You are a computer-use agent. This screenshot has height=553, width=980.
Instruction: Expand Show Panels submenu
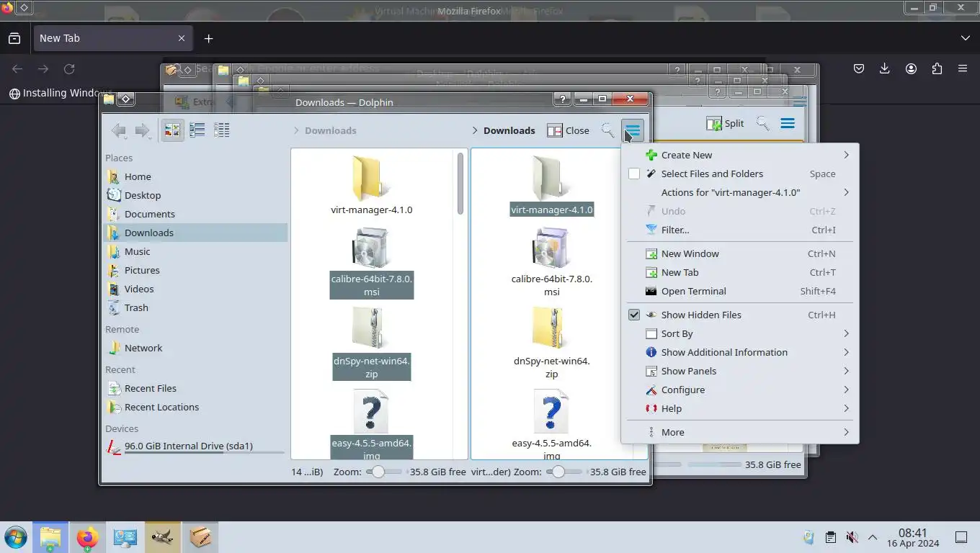coord(739,371)
